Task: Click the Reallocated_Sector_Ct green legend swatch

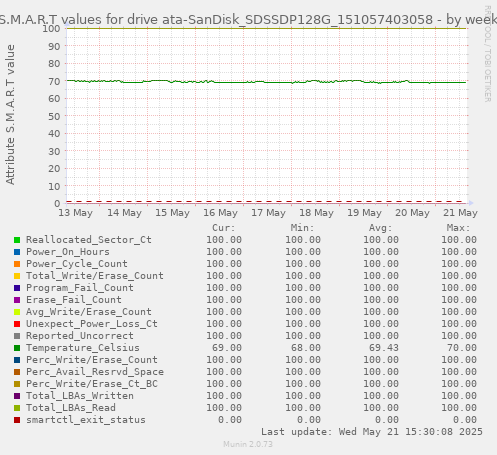Action: pyautogui.click(x=17, y=240)
